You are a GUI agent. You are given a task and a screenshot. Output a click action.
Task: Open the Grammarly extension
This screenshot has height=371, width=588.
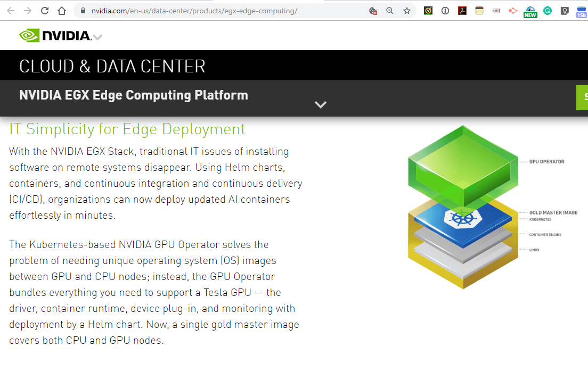pos(548,11)
